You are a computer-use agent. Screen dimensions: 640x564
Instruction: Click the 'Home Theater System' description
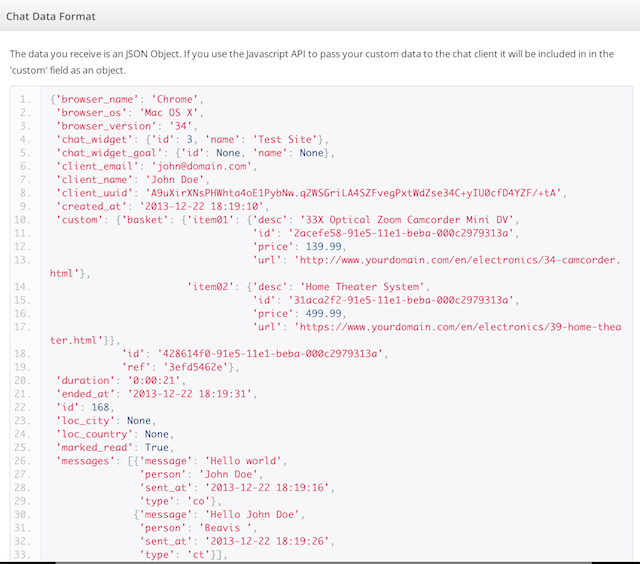tap(352, 285)
